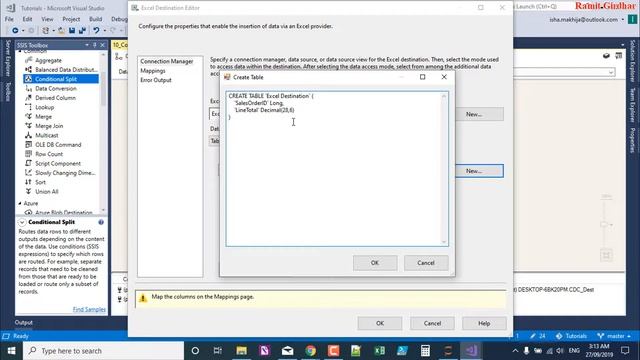Select Aggregate in SSIS Toolbox
Viewport: 640px width, 360px height.
(x=48, y=60)
